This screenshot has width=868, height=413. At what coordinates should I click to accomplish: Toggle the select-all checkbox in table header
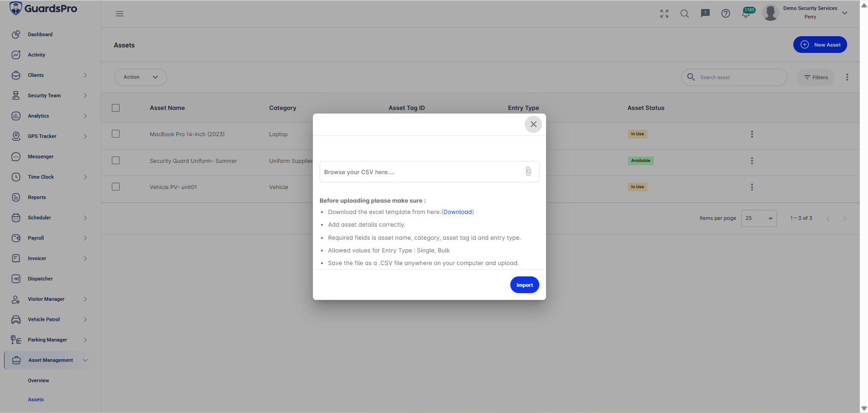116,108
